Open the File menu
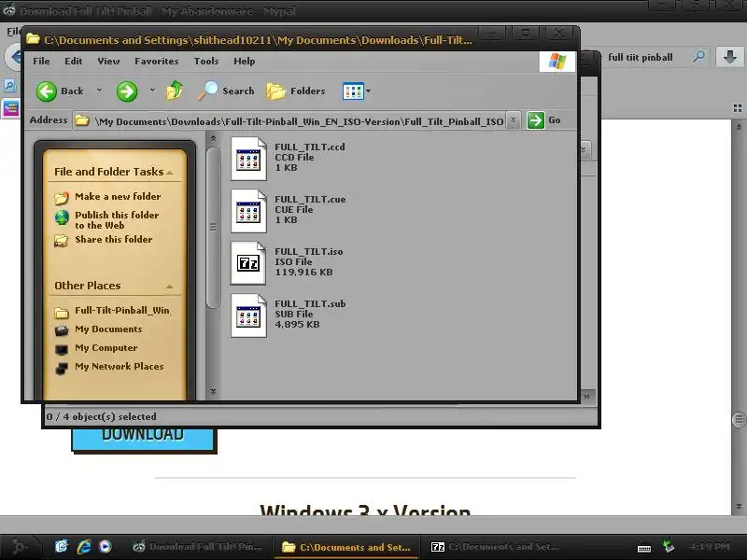 click(x=41, y=61)
